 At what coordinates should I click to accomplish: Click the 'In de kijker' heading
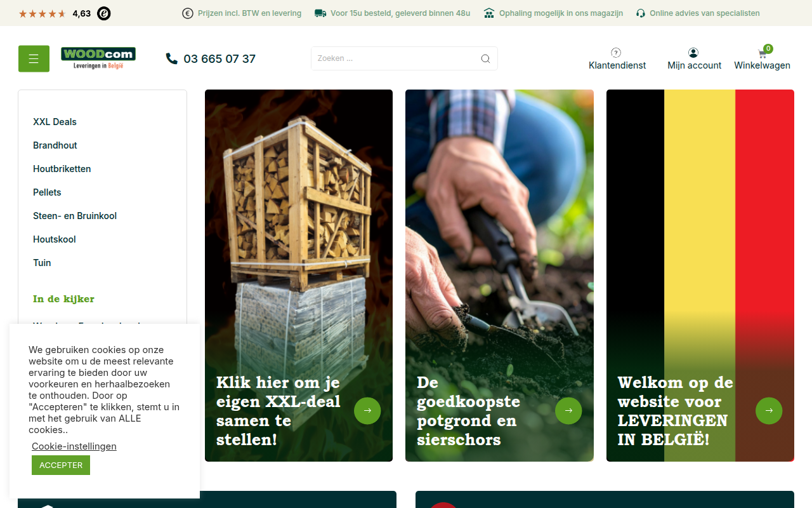point(63,299)
